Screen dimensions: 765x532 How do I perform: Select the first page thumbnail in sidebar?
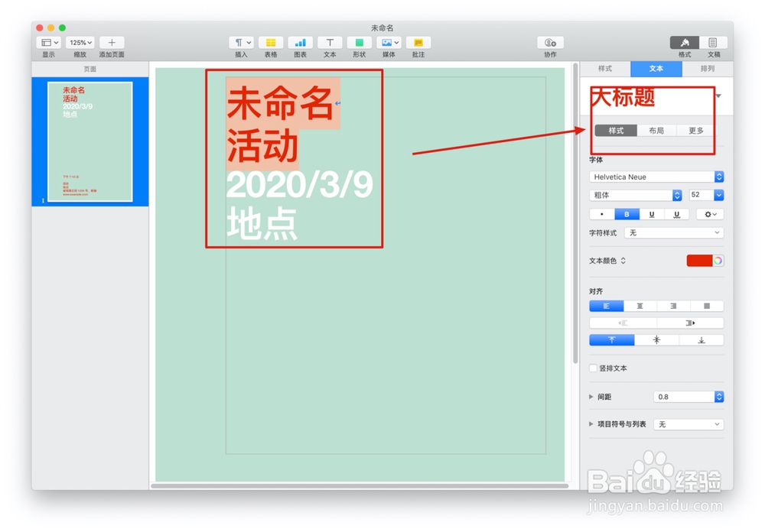coord(90,141)
